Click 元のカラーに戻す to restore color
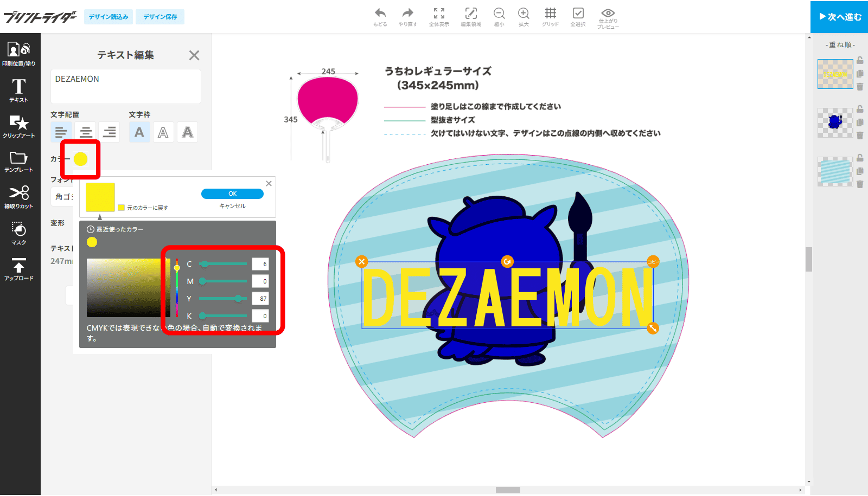Viewport: 868px width, 496px height. tap(143, 208)
